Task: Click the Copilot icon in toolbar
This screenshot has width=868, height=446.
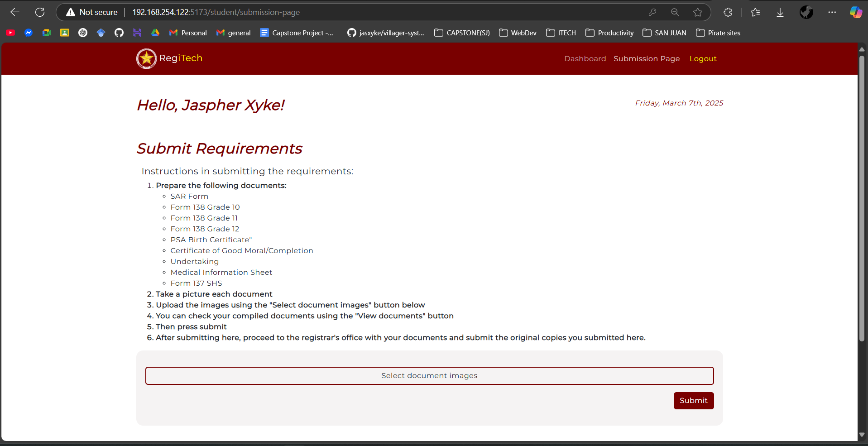Action: tap(855, 12)
